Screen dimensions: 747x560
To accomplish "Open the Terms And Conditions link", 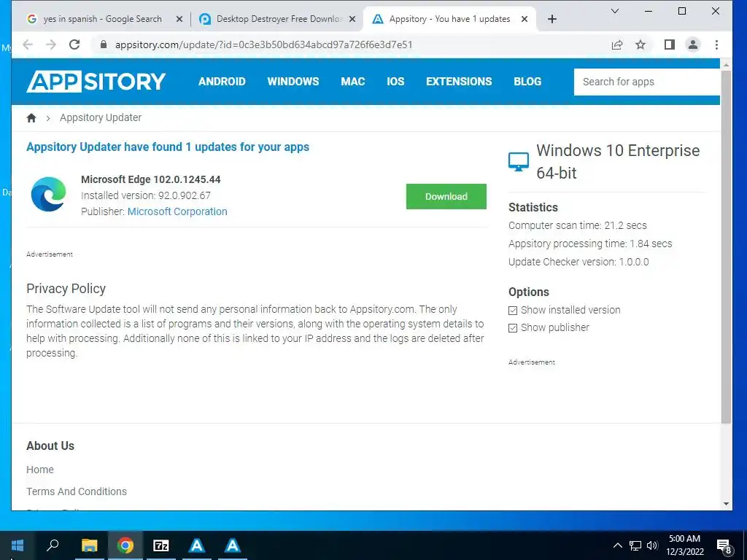I will 77,491.
